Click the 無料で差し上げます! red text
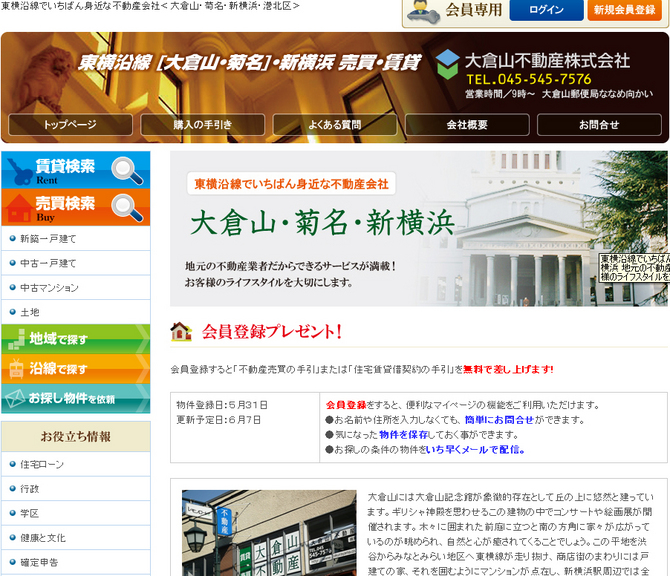The width and height of the screenshot is (670, 576). (508, 369)
